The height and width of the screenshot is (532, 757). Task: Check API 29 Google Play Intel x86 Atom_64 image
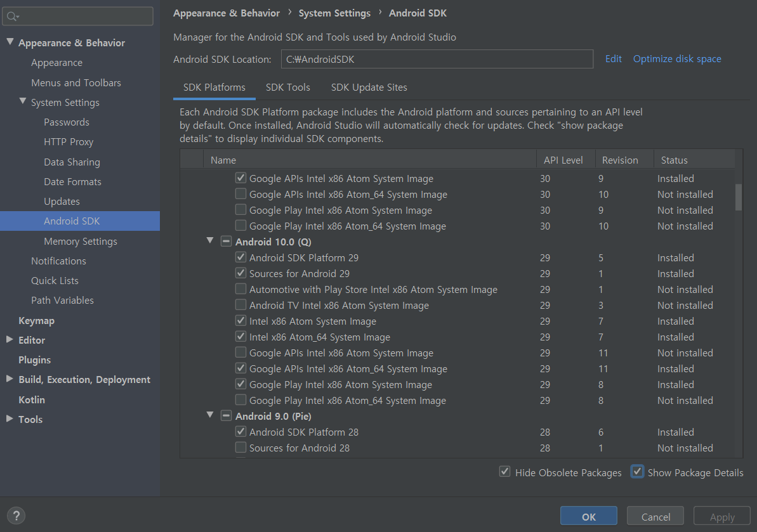pyautogui.click(x=240, y=400)
